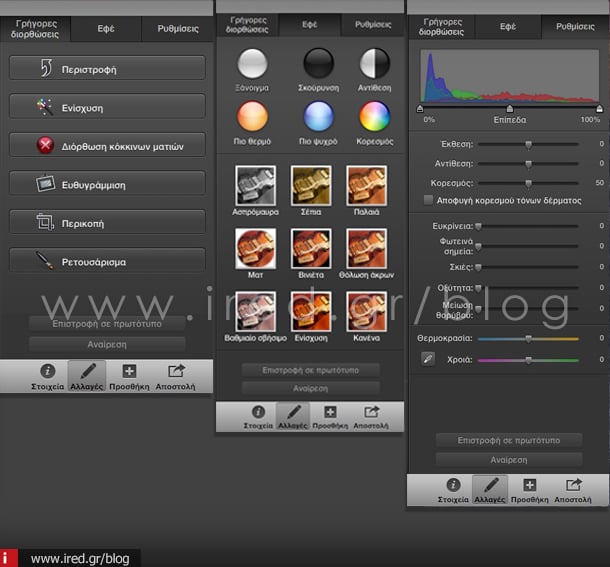Click the Περιστροφή (rotate) button
This screenshot has height=567, width=610.
pyautogui.click(x=107, y=68)
